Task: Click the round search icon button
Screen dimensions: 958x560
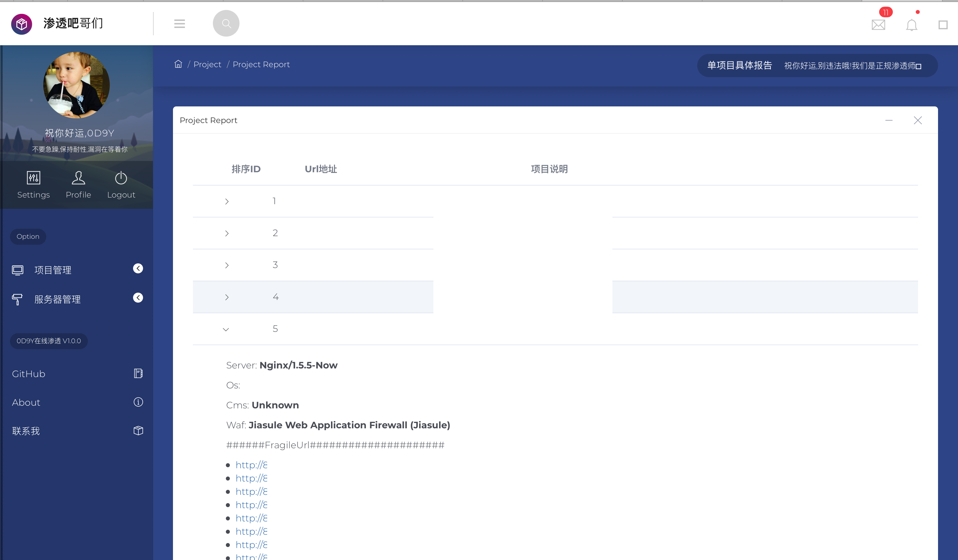Action: pyautogui.click(x=226, y=23)
